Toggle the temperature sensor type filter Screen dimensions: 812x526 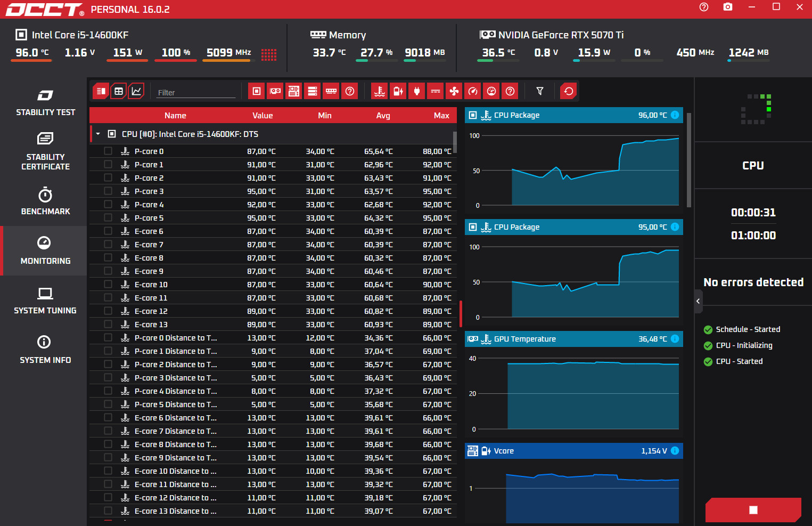(380, 91)
